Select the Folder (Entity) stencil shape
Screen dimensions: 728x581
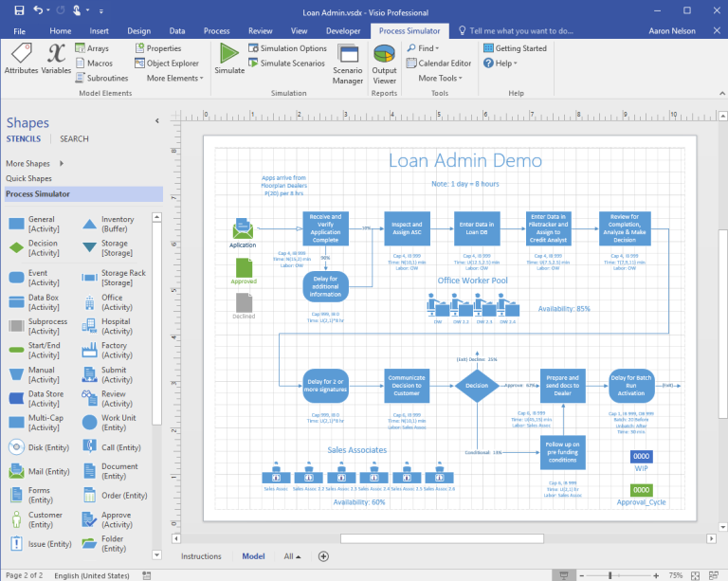click(103, 543)
